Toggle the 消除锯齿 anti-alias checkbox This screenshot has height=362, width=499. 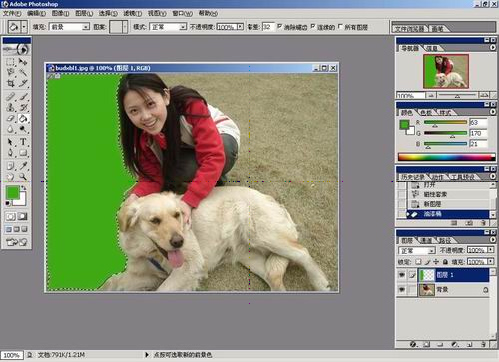pos(279,26)
